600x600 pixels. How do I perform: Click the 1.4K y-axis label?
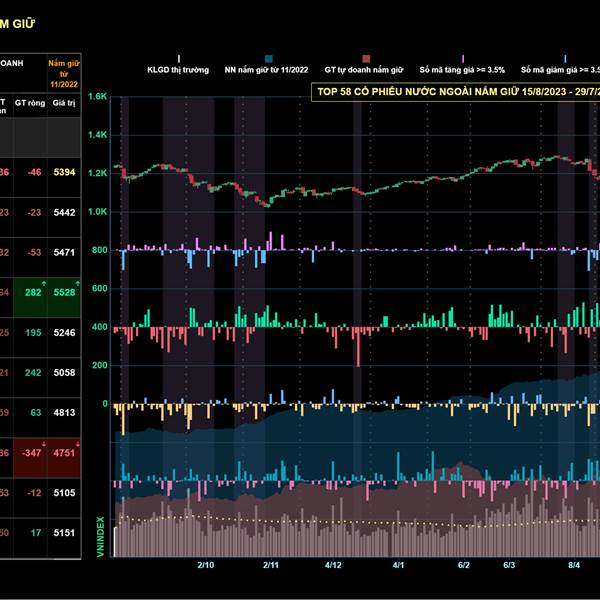point(98,135)
